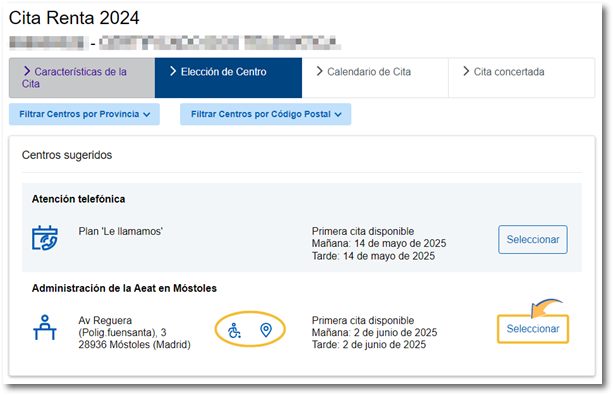Click 'Tarde: 2 de junio de 2025' text
This screenshot has height=395, width=613.
coord(369,345)
